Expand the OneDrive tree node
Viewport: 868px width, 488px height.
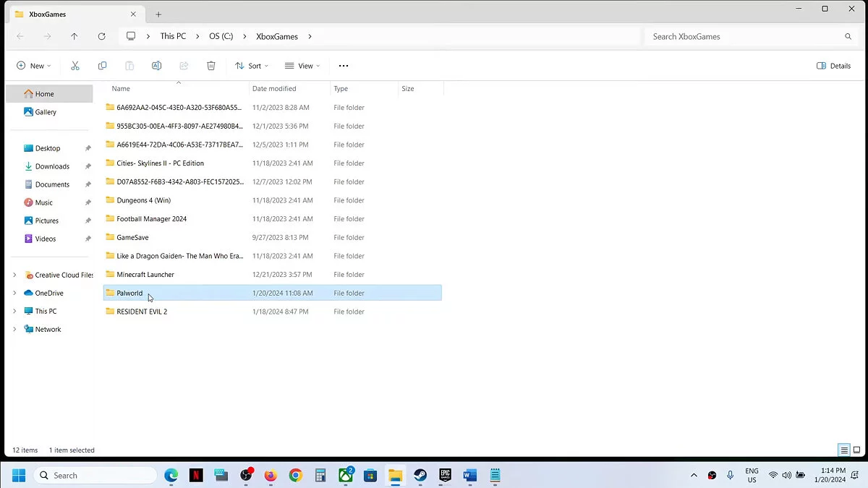14,293
